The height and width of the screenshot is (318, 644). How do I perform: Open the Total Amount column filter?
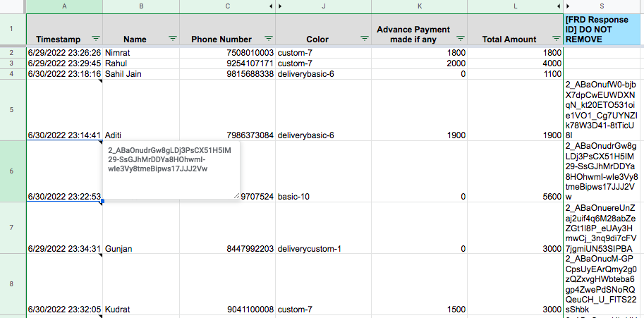(557, 39)
